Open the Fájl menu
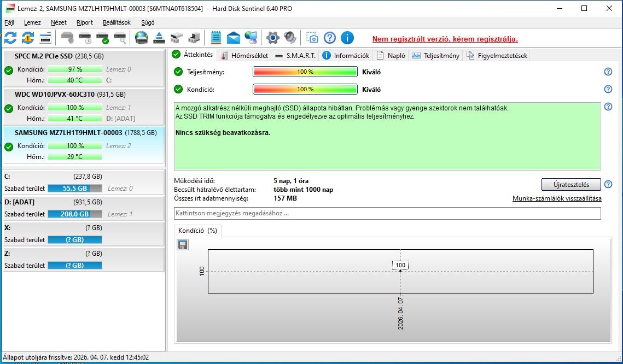Screen dimensions: 623x364 tap(9, 22)
